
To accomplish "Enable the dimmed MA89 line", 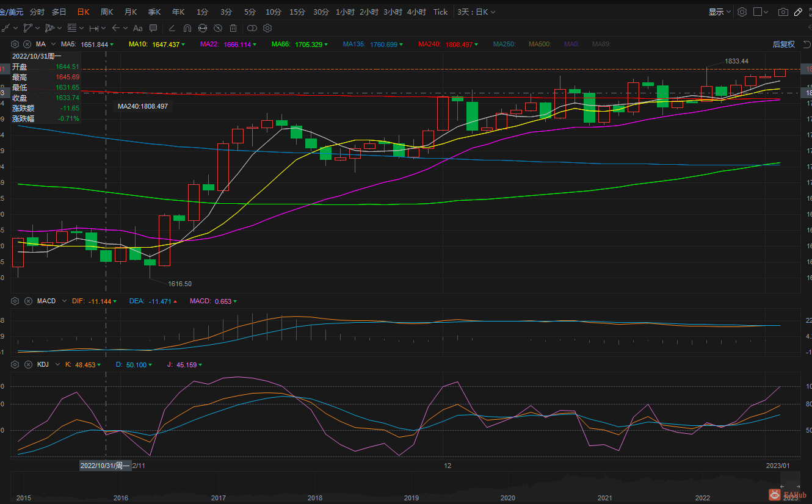I will point(601,44).
